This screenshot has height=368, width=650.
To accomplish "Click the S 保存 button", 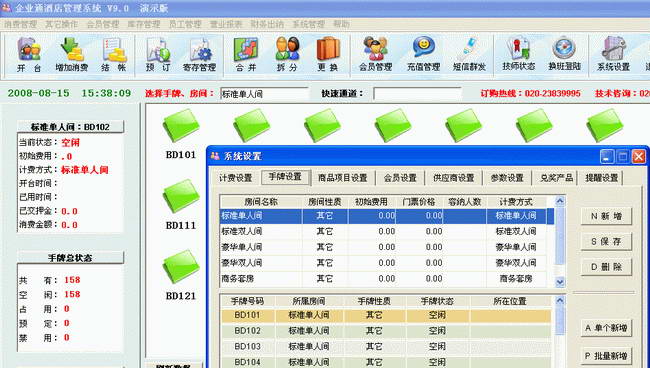I will pyautogui.click(x=606, y=242).
